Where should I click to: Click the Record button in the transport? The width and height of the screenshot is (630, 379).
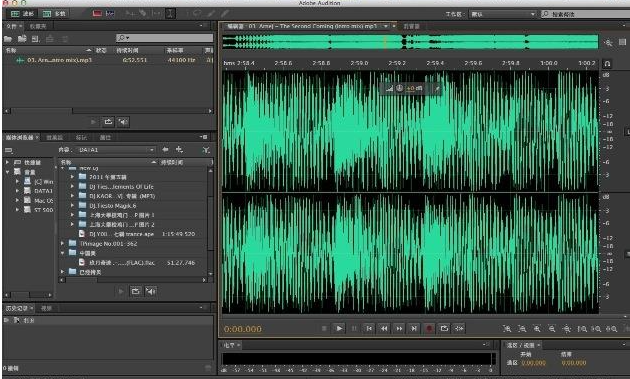click(429, 328)
